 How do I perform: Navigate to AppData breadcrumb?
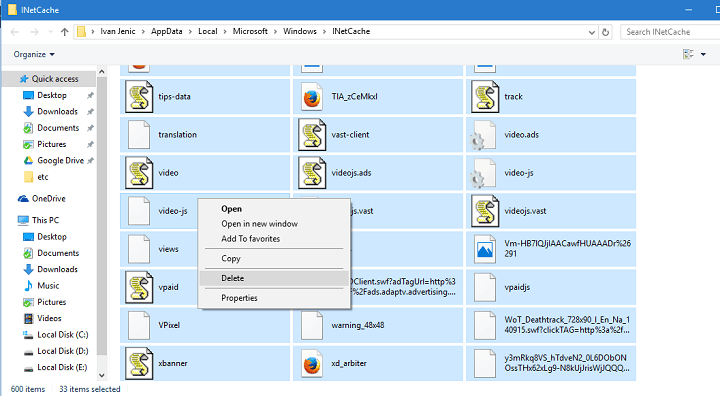click(167, 31)
